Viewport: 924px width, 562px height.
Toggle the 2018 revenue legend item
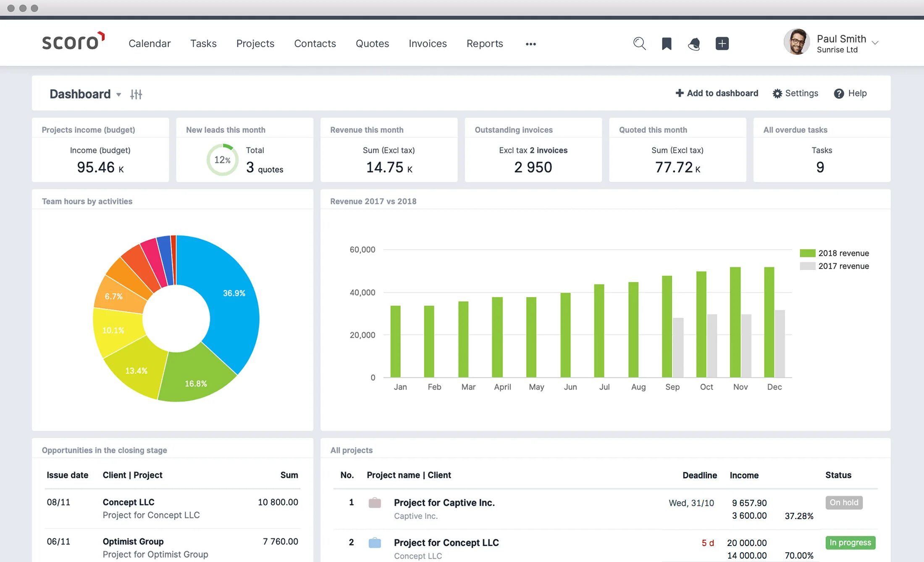[838, 253]
